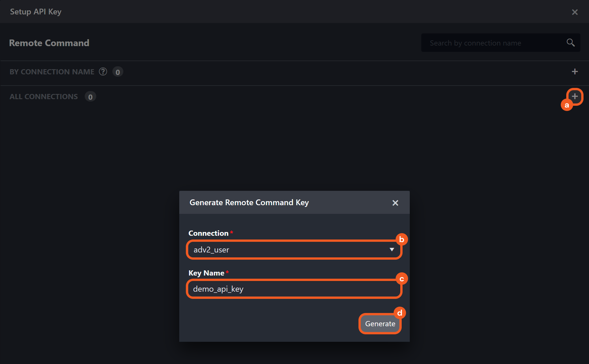Expand the BY CONNECTION NAME section
This screenshot has width=589, height=364.
(52, 72)
